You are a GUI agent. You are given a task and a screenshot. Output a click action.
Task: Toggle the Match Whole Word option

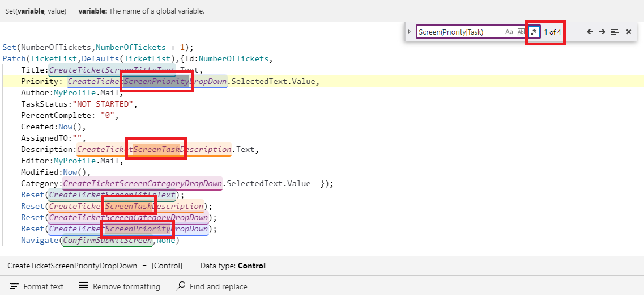click(521, 32)
